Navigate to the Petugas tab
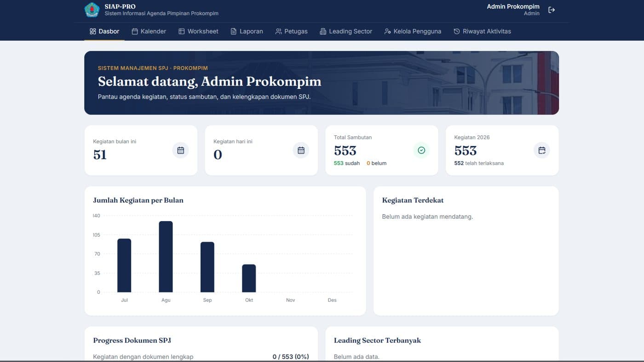The width and height of the screenshot is (644, 362). coord(292,31)
